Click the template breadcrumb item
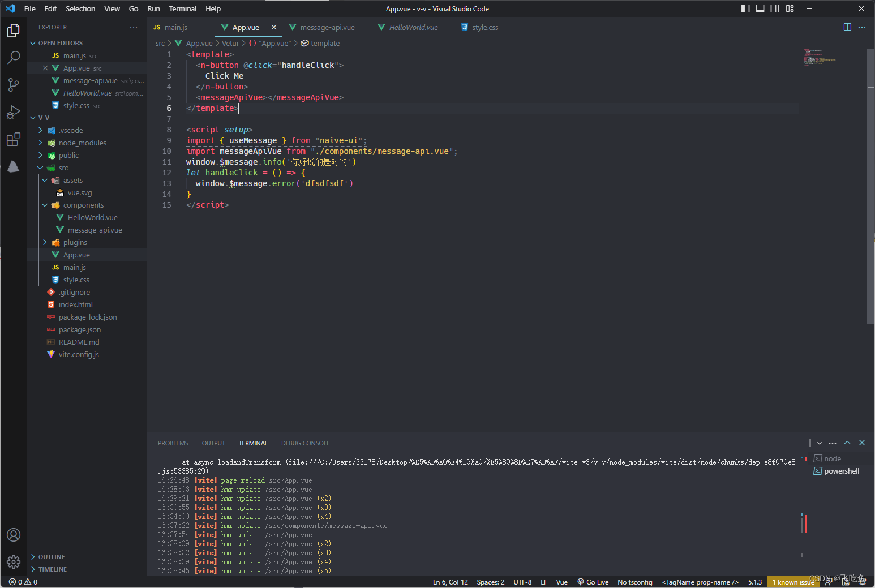This screenshot has width=875, height=588. (x=320, y=43)
